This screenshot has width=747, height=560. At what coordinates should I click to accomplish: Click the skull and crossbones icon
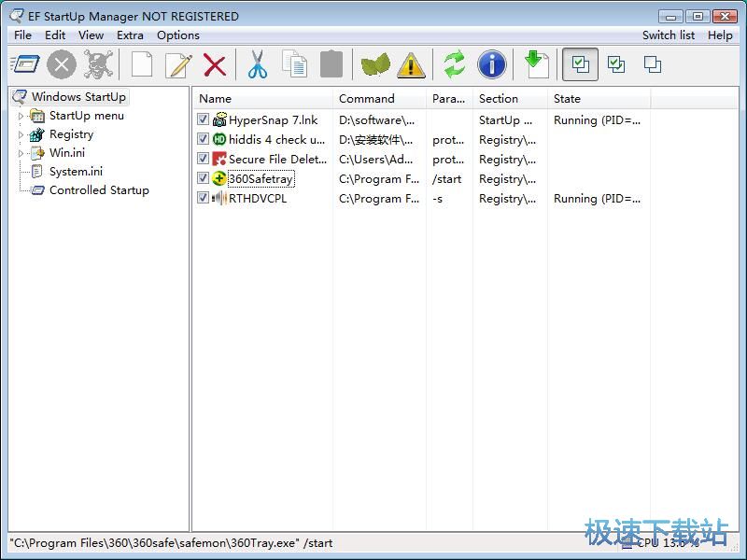[98, 64]
